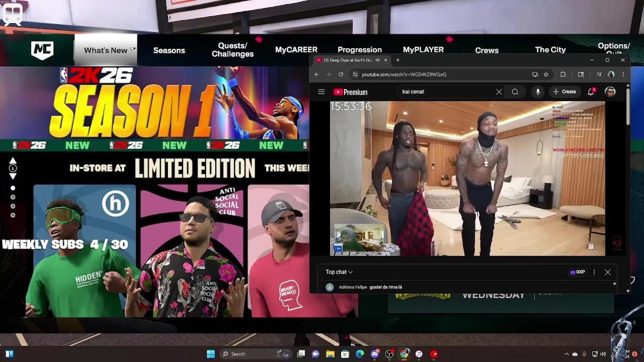The height and width of the screenshot is (362, 644).
Task: Reload the YouTube page
Action: (x=341, y=74)
